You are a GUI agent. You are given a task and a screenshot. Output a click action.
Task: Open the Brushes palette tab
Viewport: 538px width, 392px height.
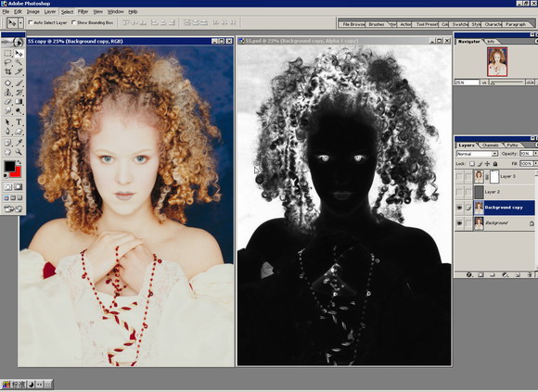coord(377,24)
